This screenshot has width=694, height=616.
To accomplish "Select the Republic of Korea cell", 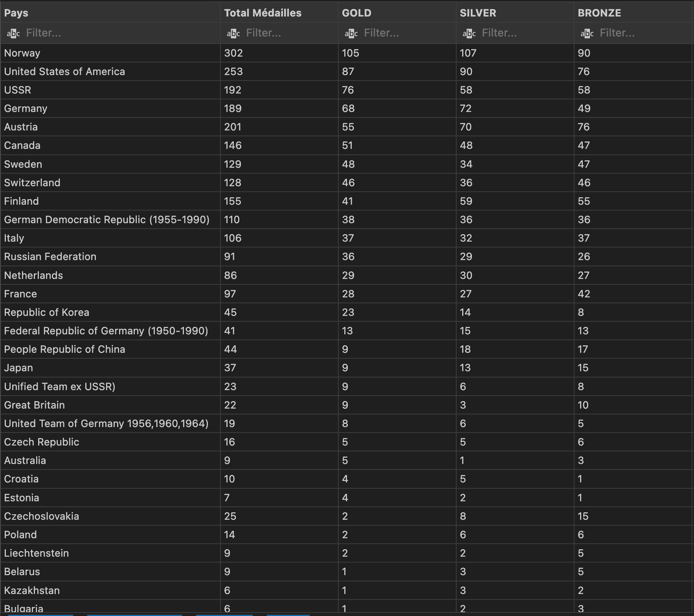I will tap(110, 312).
